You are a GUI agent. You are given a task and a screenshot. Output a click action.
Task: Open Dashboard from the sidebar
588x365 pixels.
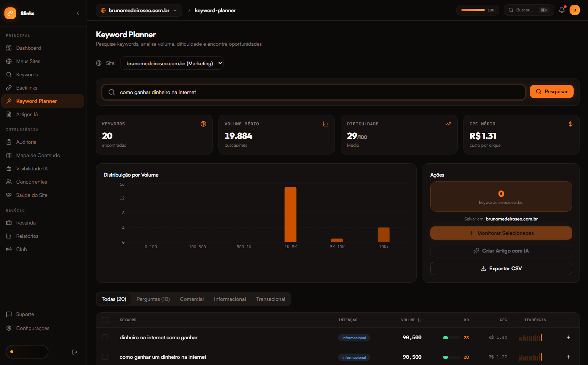pyautogui.click(x=43, y=48)
